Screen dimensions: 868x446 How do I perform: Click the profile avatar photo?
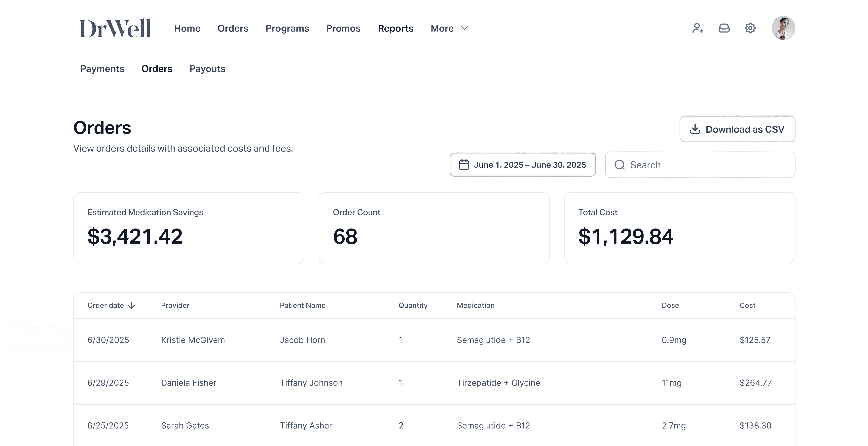(783, 28)
